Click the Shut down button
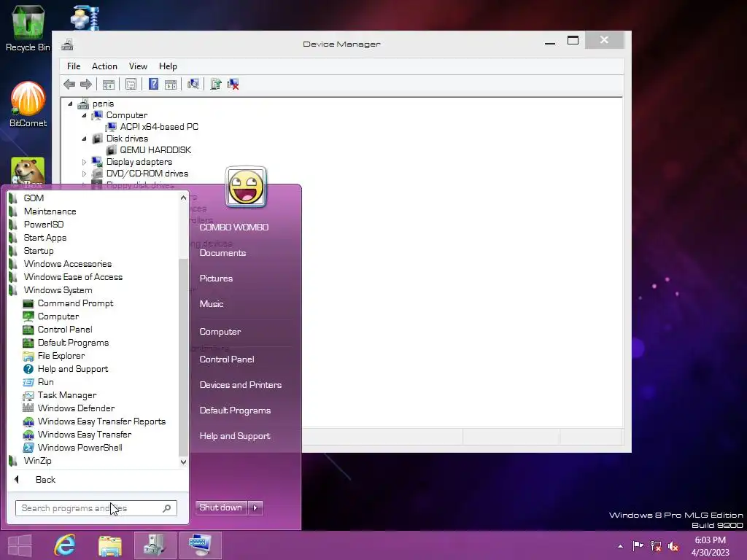 pos(221,507)
